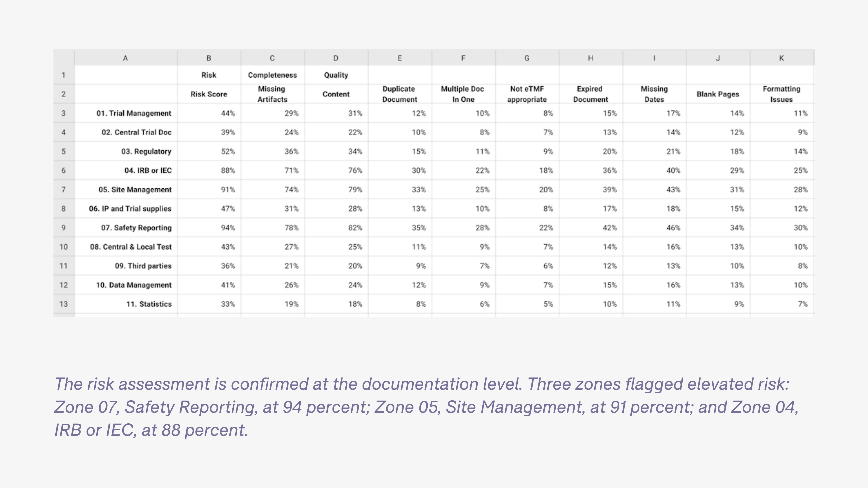Click the 94% Risk Score cell

[209, 228]
